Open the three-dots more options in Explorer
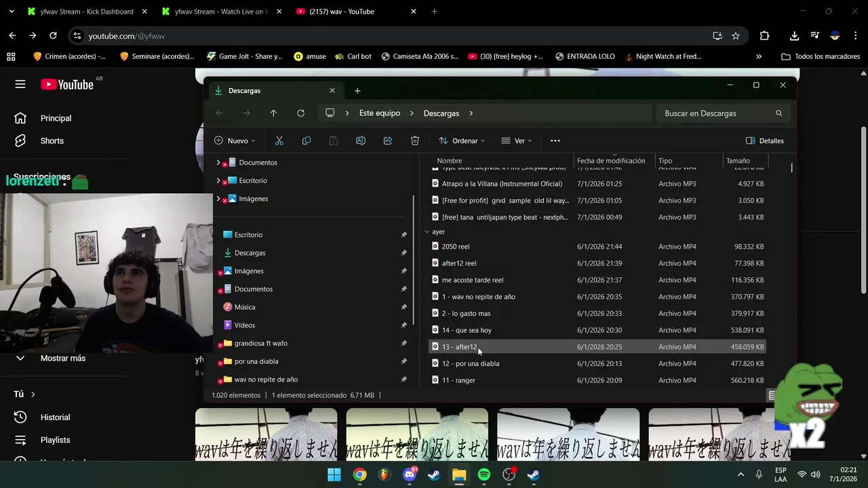 point(555,140)
